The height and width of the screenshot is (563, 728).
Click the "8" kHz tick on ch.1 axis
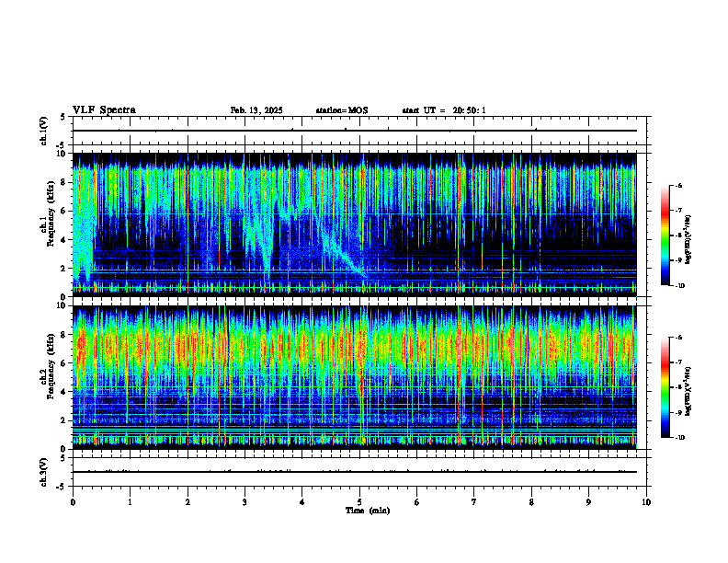pos(64,182)
